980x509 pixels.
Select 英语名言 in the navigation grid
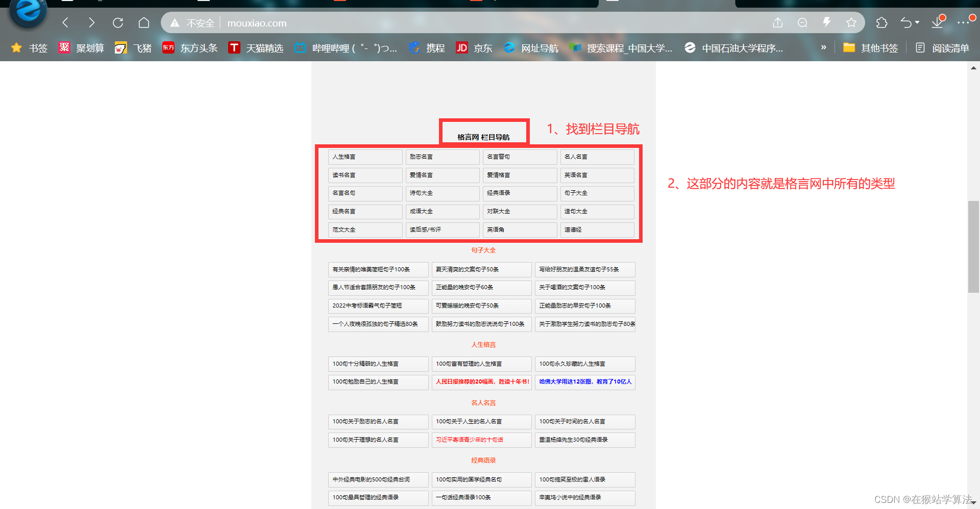(x=597, y=175)
